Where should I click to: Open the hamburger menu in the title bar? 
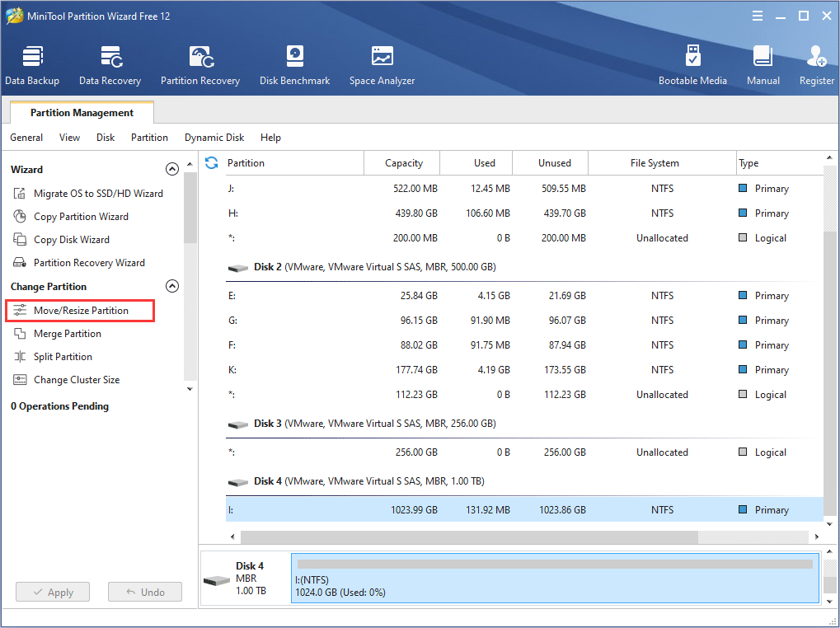(757, 16)
